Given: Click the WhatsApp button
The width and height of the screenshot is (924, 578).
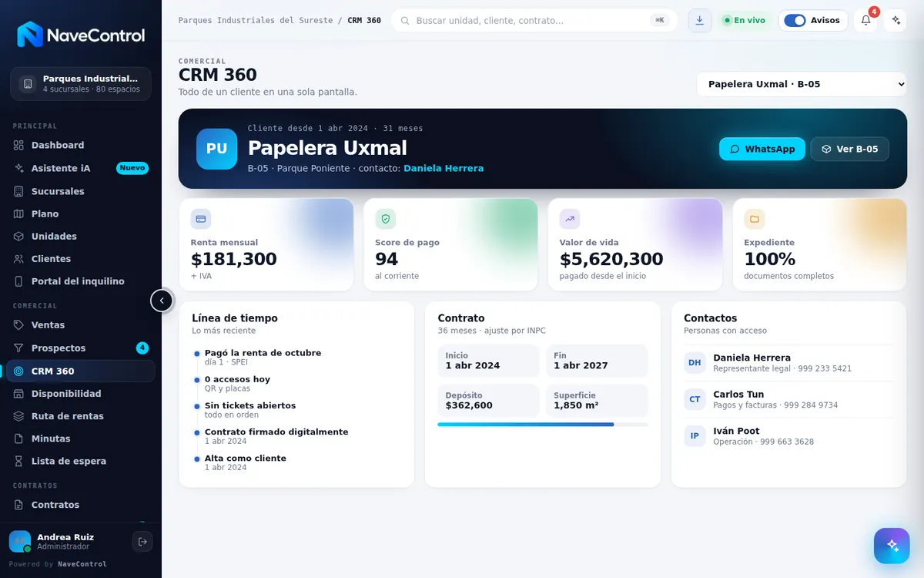Looking at the screenshot, I should 762,149.
